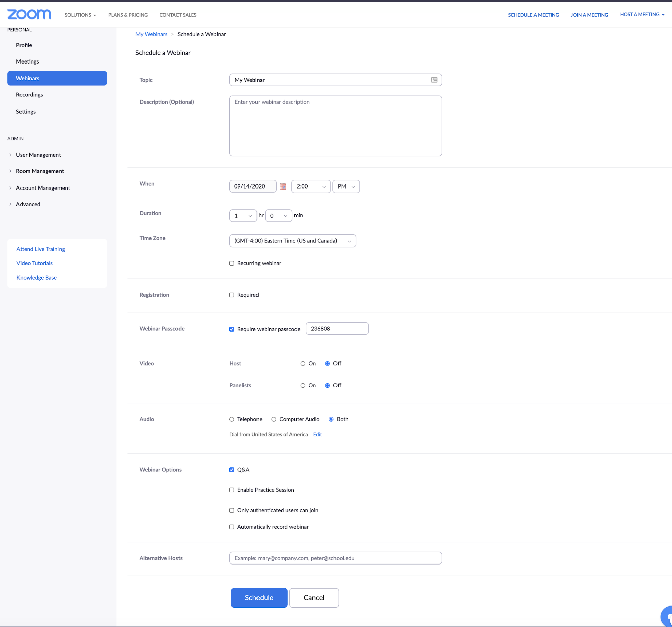Uncheck the Q&A webinar option

232,469
